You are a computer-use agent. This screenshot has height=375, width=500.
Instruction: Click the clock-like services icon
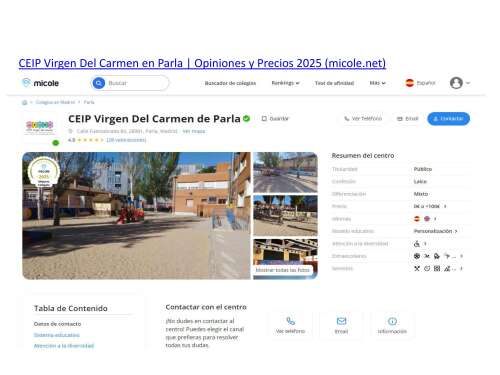[427, 269]
